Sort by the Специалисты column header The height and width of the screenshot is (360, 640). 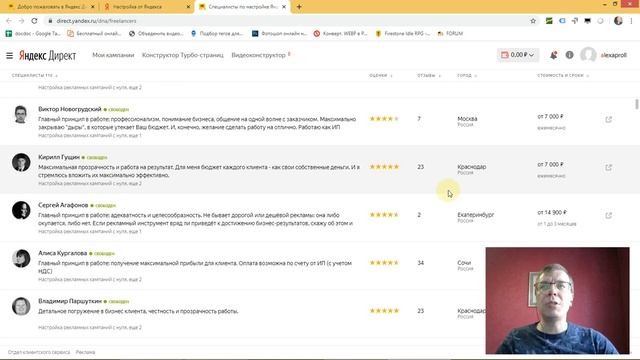coord(35,76)
